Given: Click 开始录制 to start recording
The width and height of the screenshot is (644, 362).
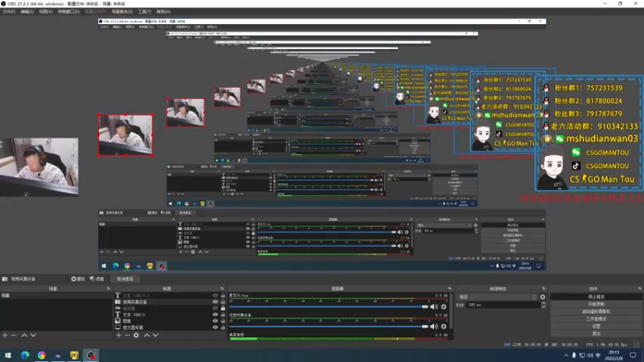Looking at the screenshot, I should coord(596,304).
